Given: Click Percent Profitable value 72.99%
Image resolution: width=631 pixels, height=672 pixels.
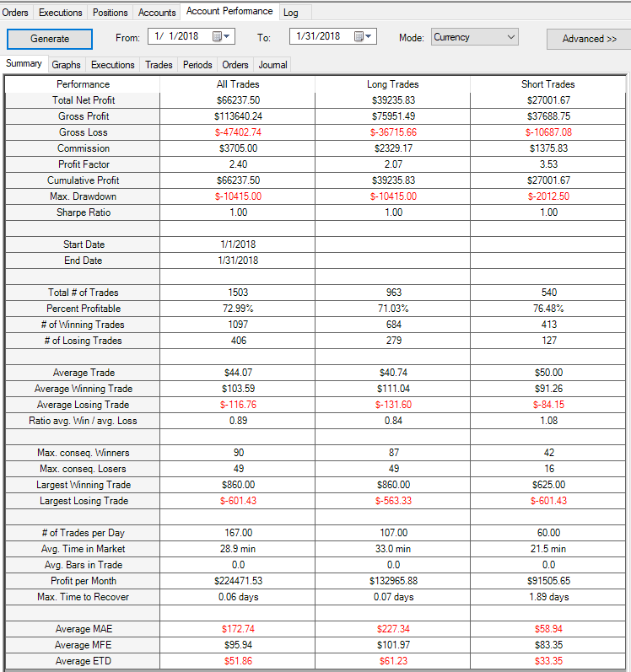Looking at the screenshot, I should point(238,309).
